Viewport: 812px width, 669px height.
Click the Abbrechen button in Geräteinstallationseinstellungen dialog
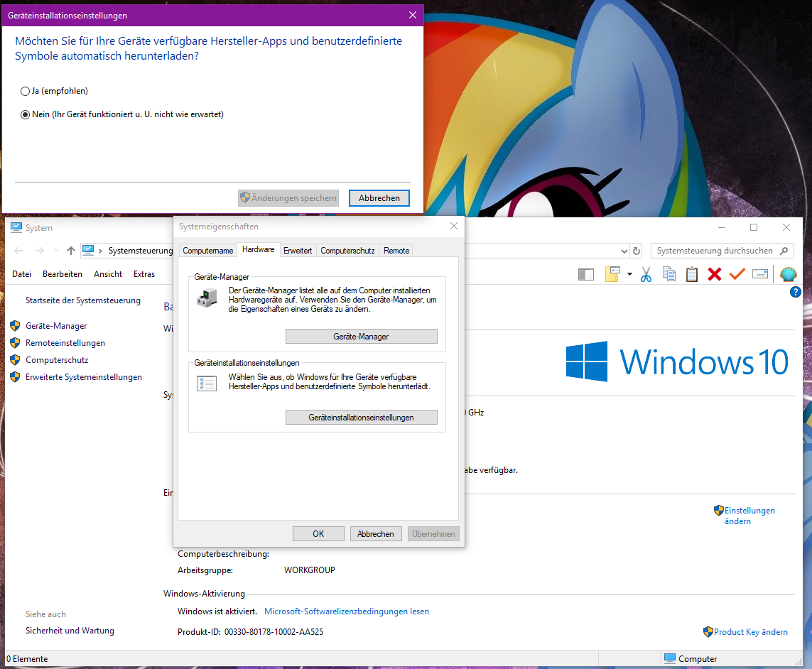379,198
